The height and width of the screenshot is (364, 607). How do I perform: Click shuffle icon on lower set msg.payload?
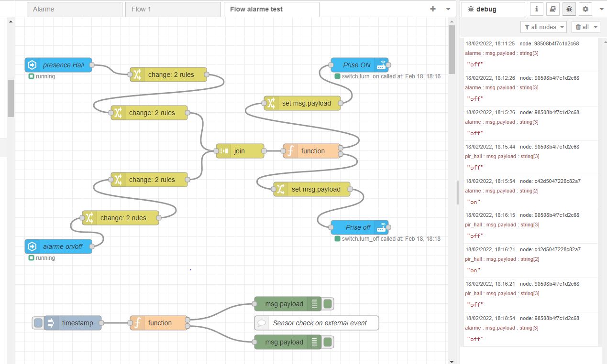click(x=281, y=189)
